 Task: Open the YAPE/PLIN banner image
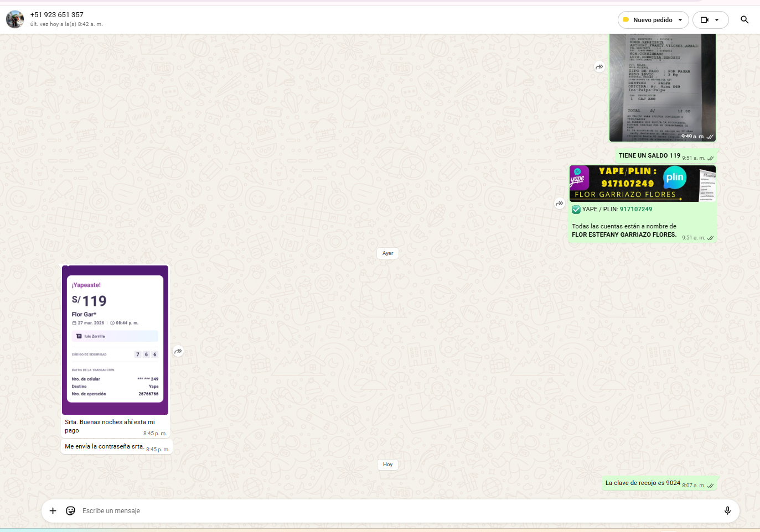tap(642, 184)
